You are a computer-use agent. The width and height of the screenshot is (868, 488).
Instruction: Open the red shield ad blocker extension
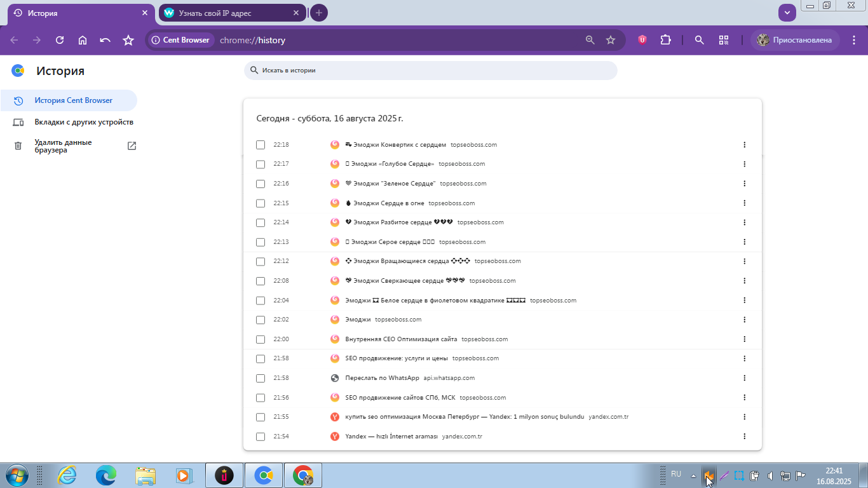pyautogui.click(x=642, y=40)
